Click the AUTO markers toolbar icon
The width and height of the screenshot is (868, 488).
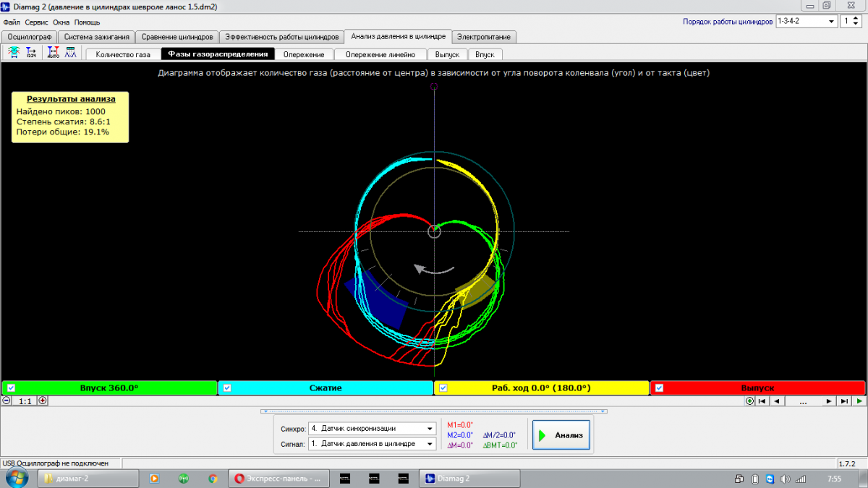point(54,53)
